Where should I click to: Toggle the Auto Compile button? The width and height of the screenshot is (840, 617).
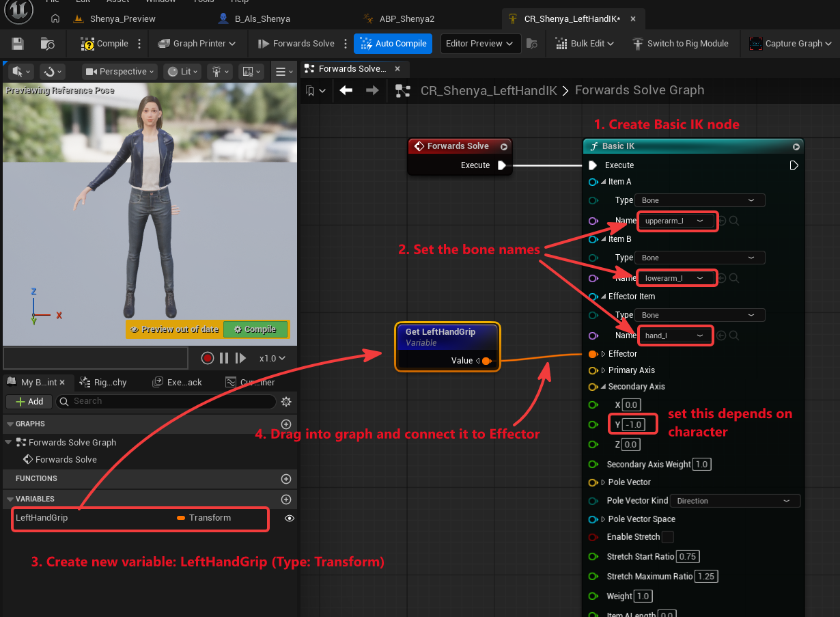393,44
